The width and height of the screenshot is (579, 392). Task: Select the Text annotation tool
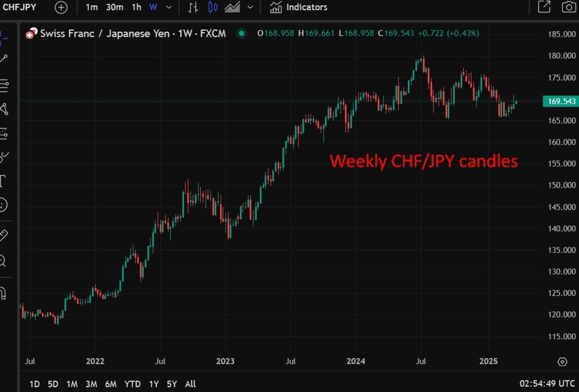3,181
